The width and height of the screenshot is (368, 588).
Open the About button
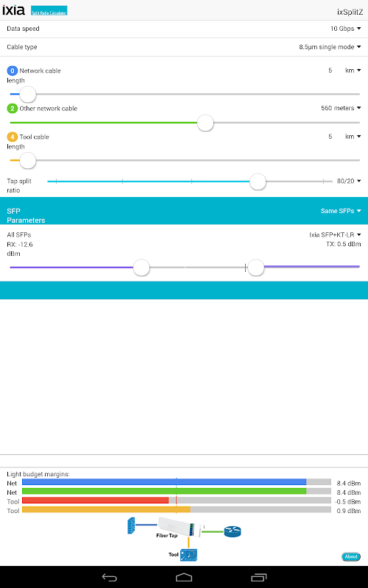[351, 556]
